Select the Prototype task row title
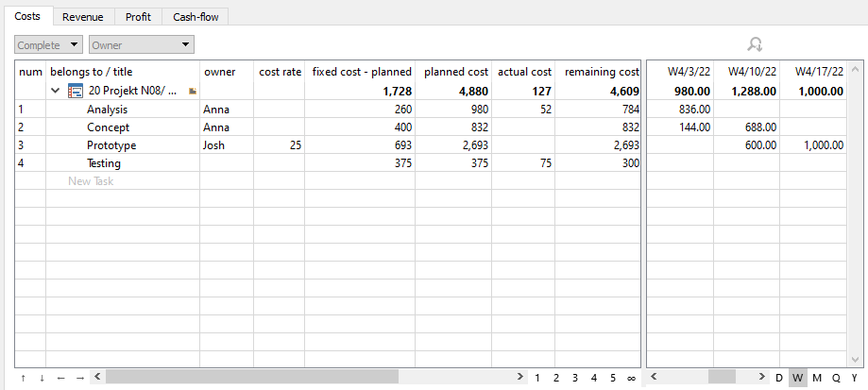The height and width of the screenshot is (390, 868). tap(111, 145)
